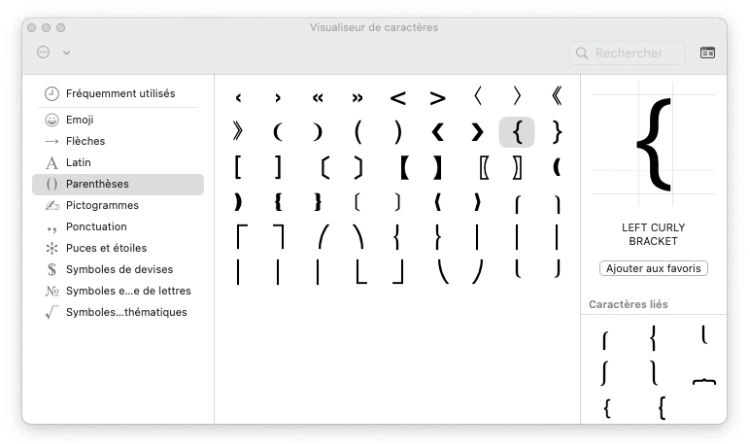The height and width of the screenshot is (444, 750).
Task: Click the Caractères liés heading
Action: 628,304
